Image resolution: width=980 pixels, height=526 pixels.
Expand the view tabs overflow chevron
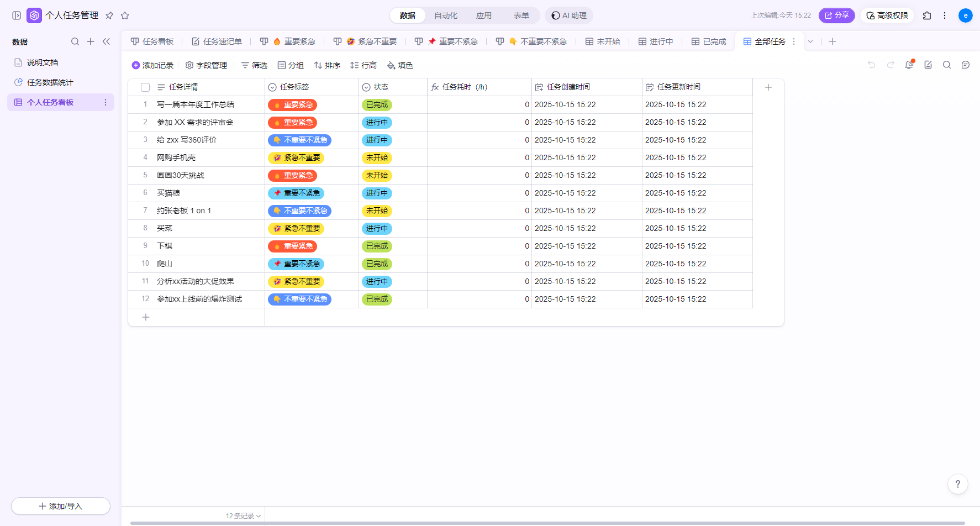click(x=810, y=41)
